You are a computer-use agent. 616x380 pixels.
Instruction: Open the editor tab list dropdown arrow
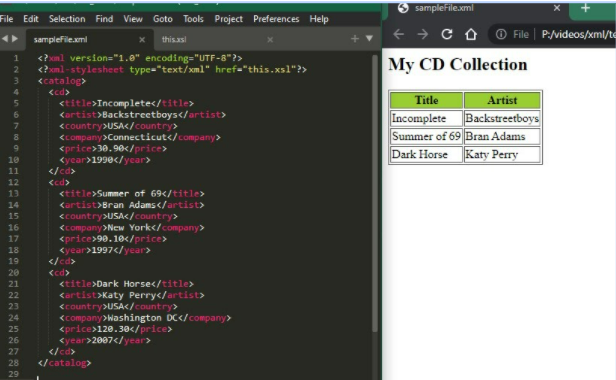point(369,39)
